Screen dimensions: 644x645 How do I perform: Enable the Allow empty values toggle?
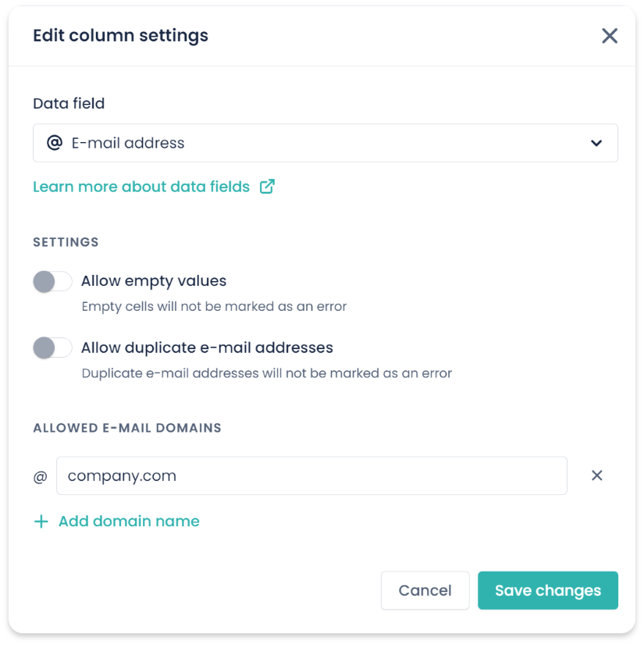pos(52,281)
